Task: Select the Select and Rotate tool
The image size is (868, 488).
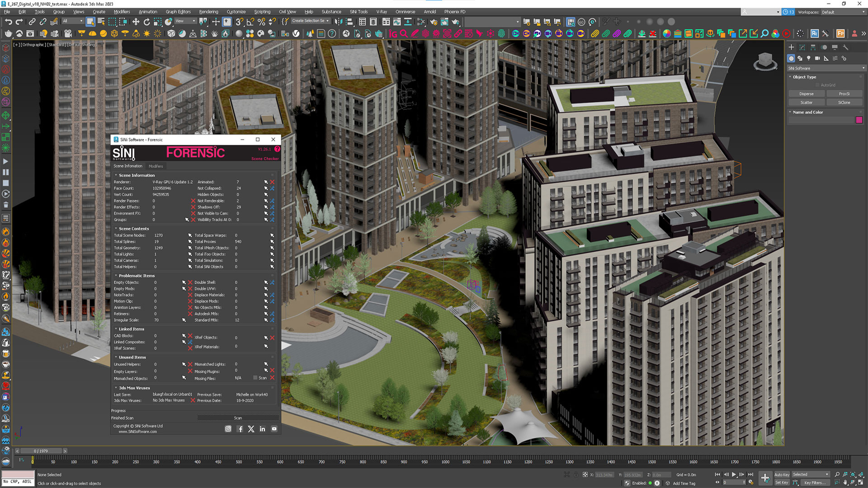Action: [146, 21]
